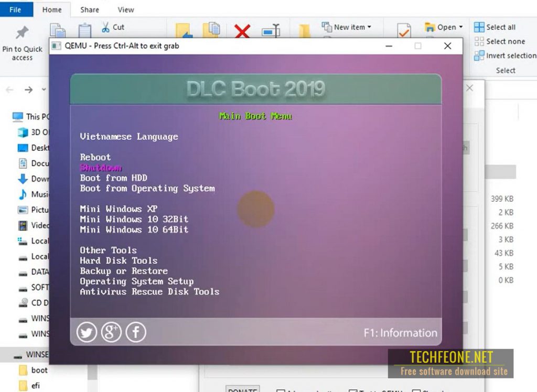Click the Copy icon in the ribbon
This screenshot has width=537, height=392.
point(58,30)
